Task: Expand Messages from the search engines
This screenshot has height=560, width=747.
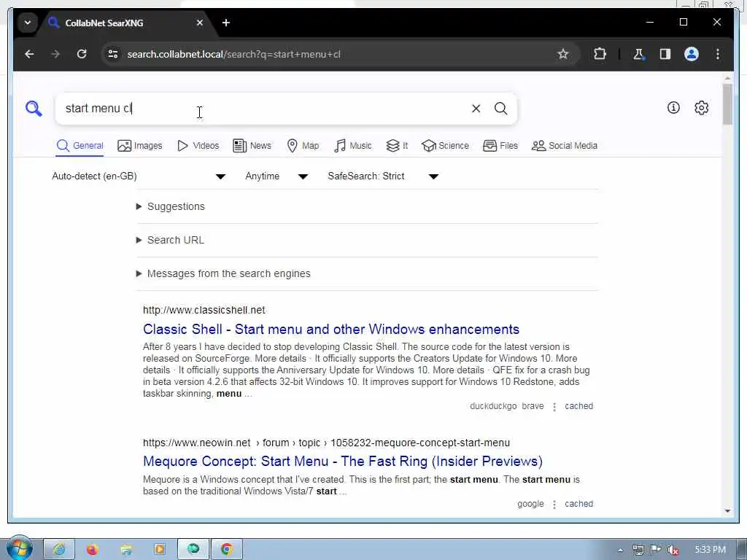Action: coord(223,274)
